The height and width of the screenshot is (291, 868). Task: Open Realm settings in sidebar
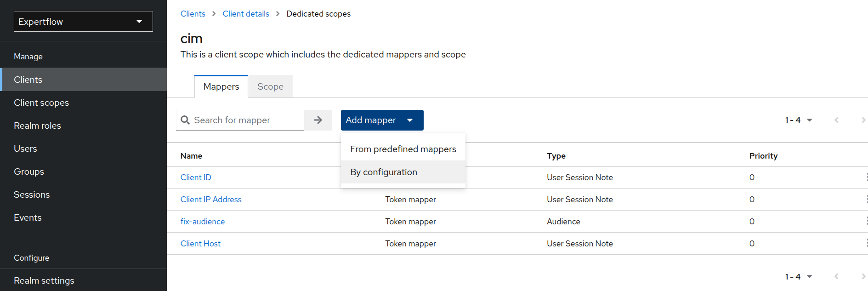[x=44, y=280]
